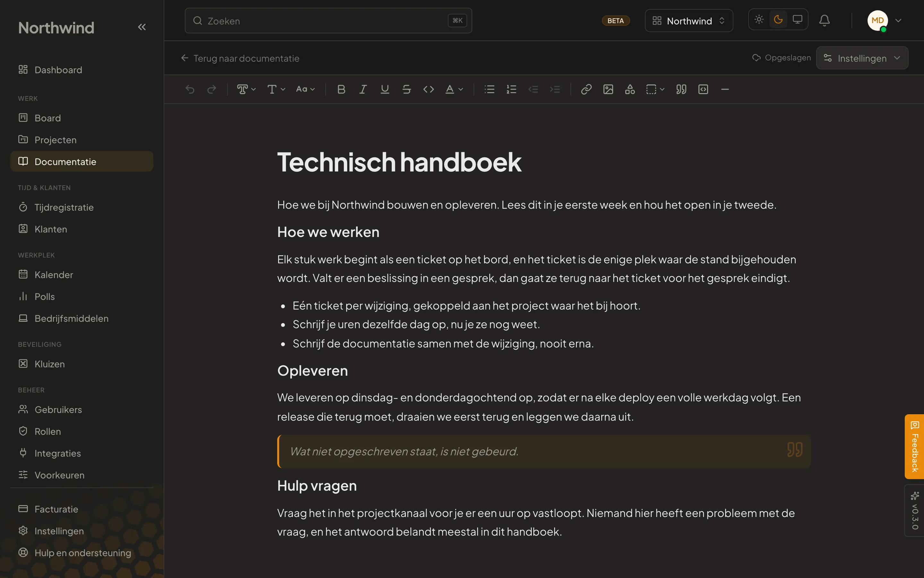Open the Kluizen section

click(x=82, y=364)
